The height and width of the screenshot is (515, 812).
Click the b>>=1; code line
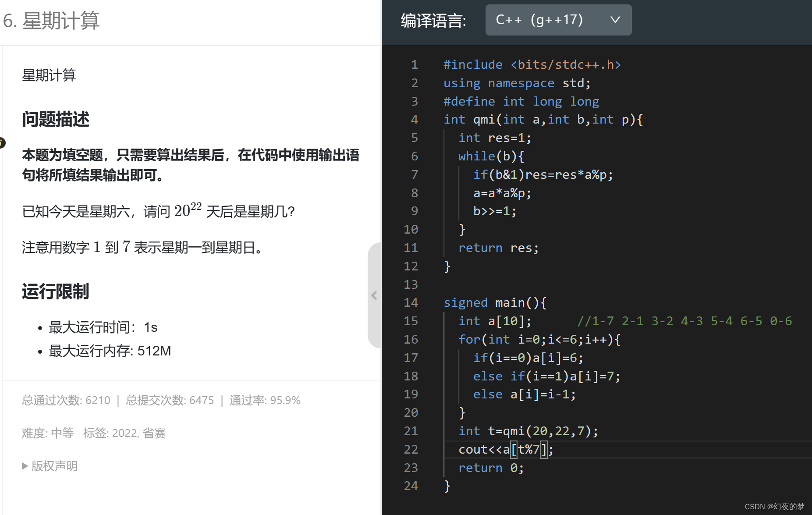pos(495,211)
